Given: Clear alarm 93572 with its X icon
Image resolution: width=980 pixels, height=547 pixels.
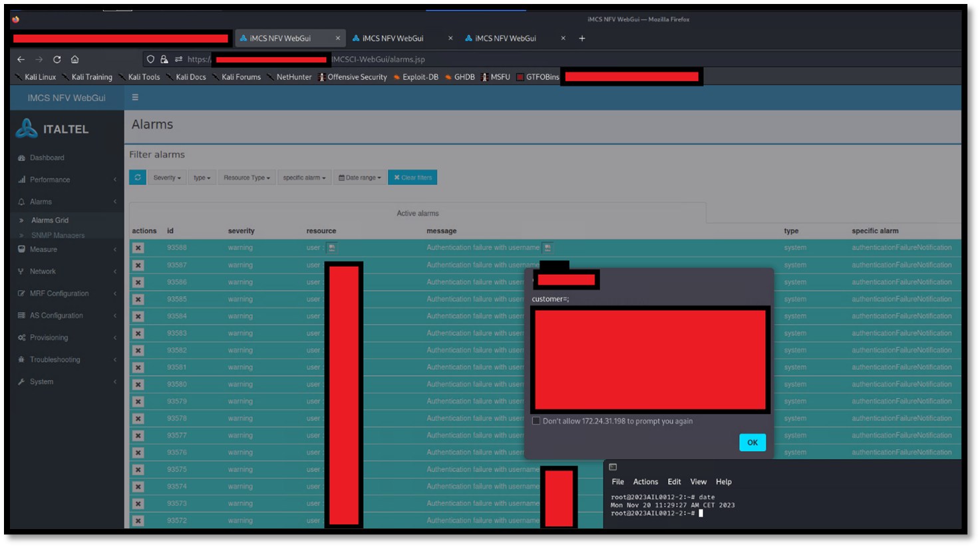Looking at the screenshot, I should pyautogui.click(x=138, y=521).
